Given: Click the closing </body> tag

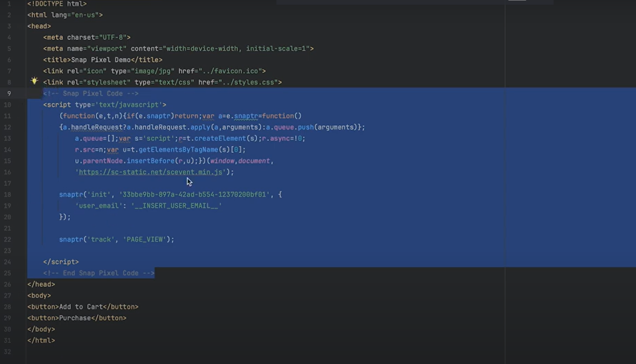Looking at the screenshot, I should coord(41,329).
